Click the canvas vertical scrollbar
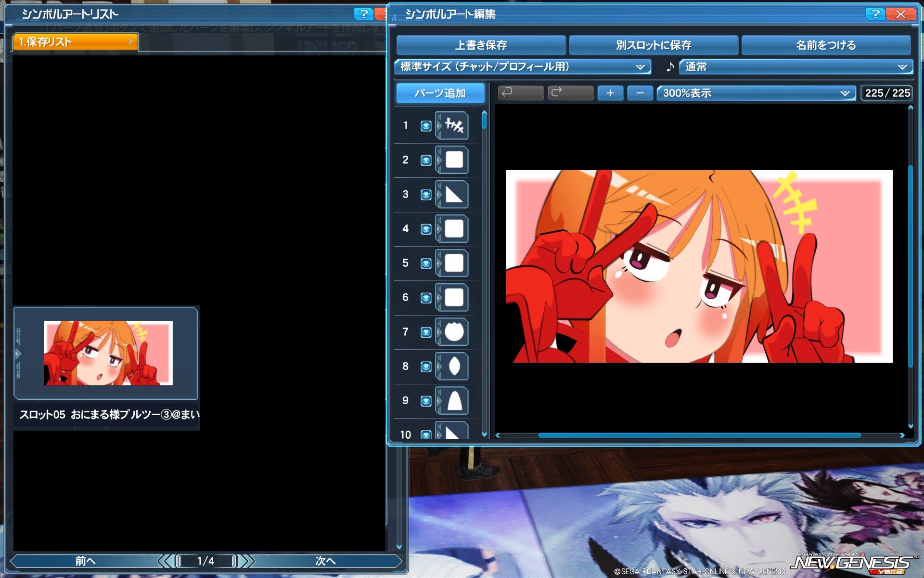 coord(911,267)
